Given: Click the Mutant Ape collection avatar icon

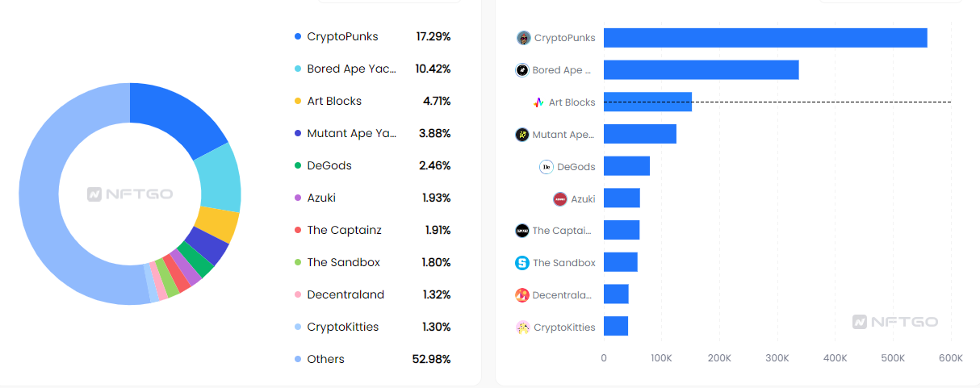Looking at the screenshot, I should click(522, 135).
